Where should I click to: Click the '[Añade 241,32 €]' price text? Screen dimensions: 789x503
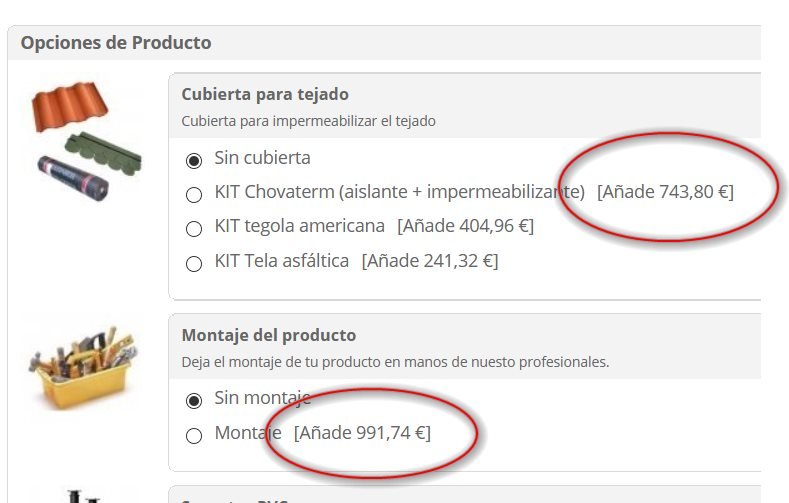(430, 261)
